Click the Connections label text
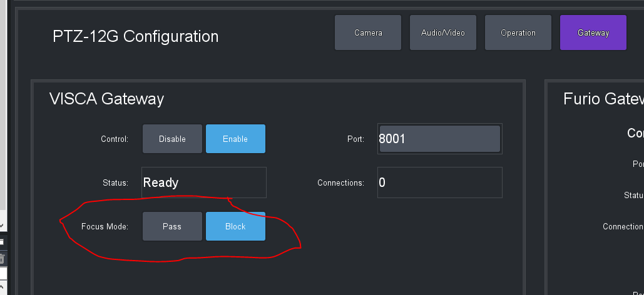The image size is (644, 295). coord(340,183)
